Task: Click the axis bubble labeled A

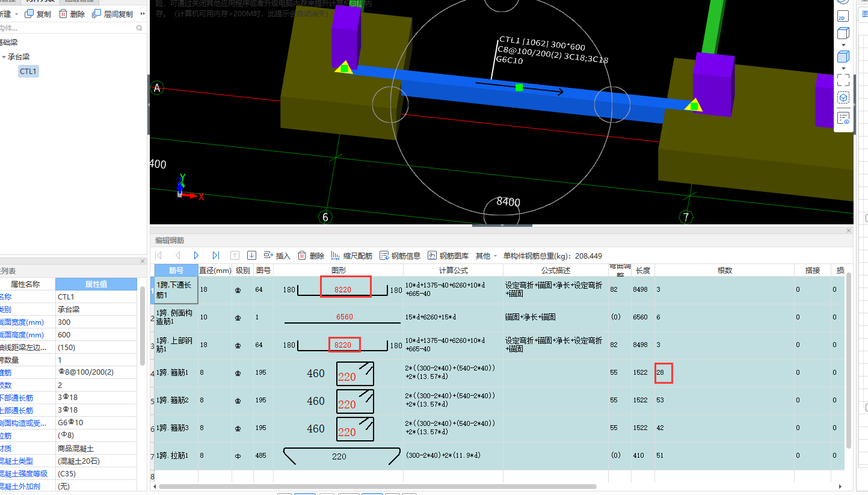Action: pyautogui.click(x=157, y=88)
